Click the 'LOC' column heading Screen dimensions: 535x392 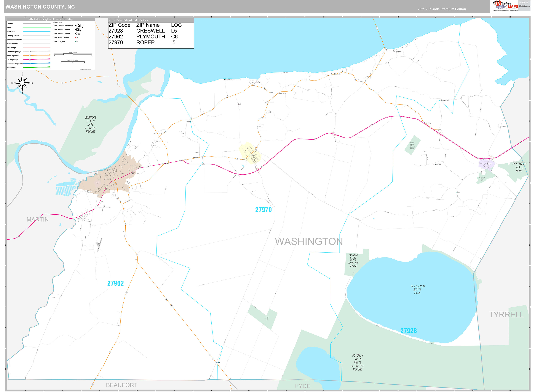pyautogui.click(x=176, y=25)
